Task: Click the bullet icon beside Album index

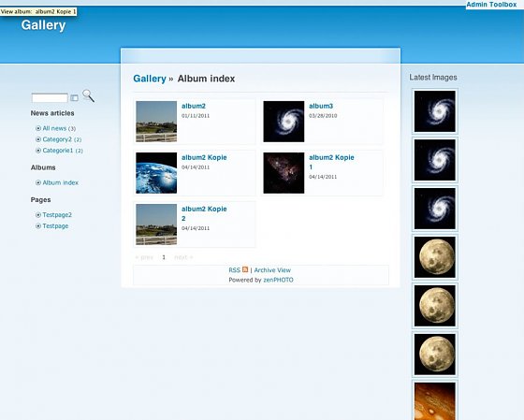Action: pyautogui.click(x=38, y=182)
